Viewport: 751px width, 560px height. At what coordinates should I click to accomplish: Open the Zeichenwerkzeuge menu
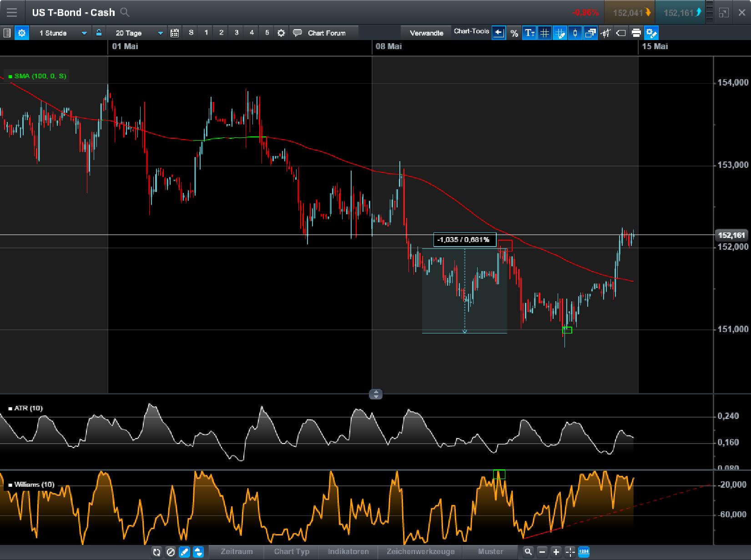click(420, 551)
